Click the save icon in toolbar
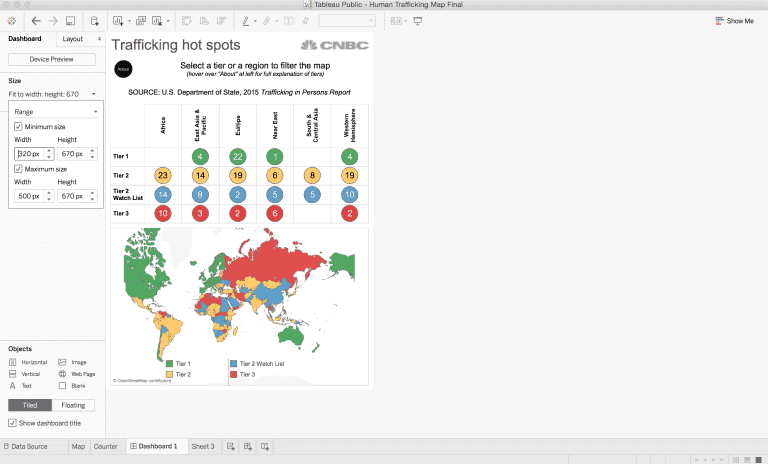This screenshot has height=464, width=768. (72, 20)
